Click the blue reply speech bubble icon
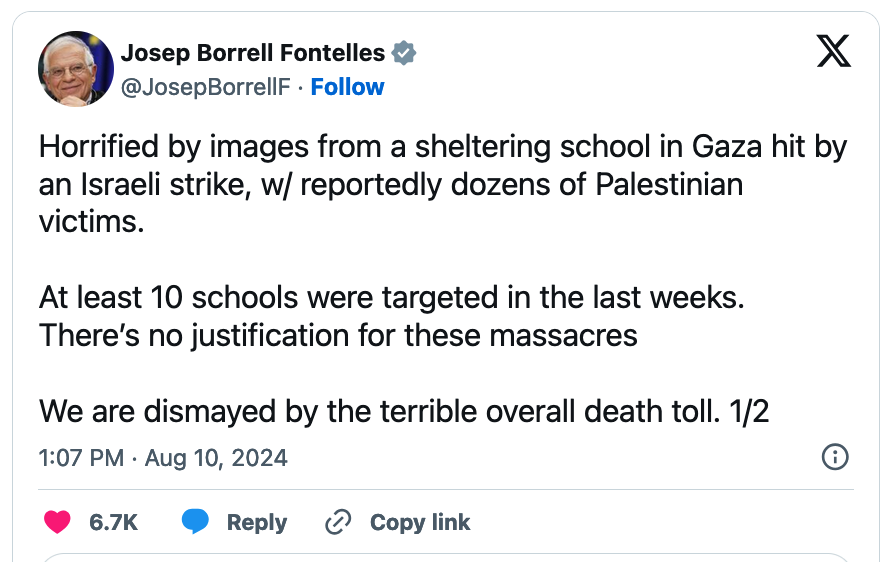 [195, 522]
